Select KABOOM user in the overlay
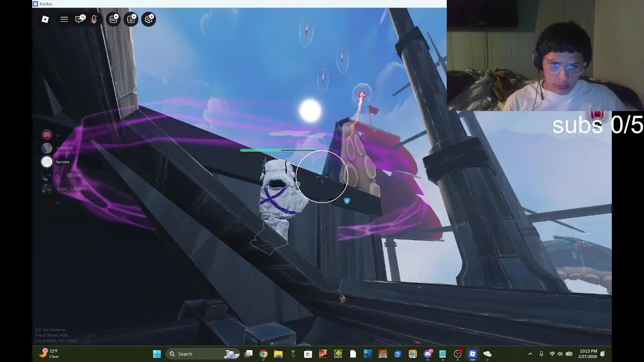Image resolution: width=644 pixels, height=362 pixels. [57, 148]
